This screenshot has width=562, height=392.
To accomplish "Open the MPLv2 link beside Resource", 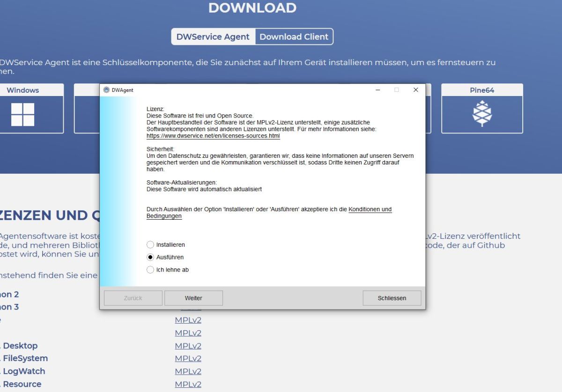I will [188, 384].
